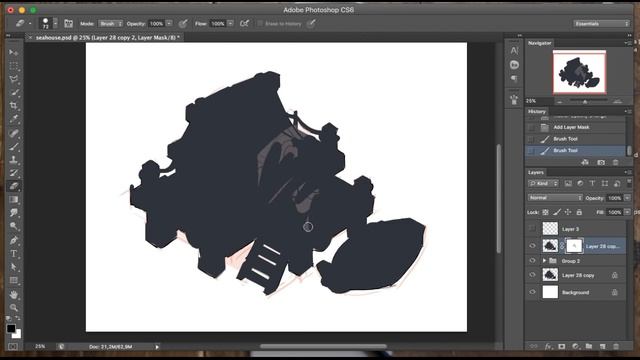The height and width of the screenshot is (360, 640).
Task: Toggle Lock image pixels brush icon
Action: click(x=557, y=212)
